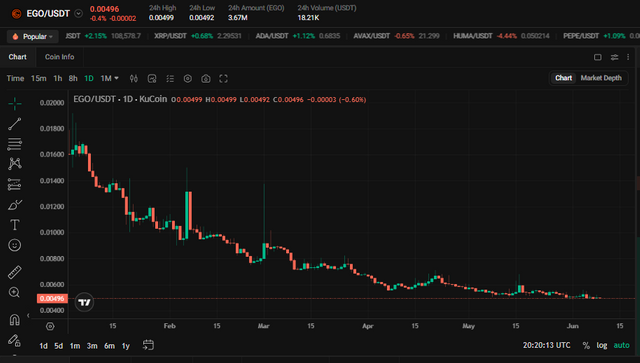Open the go-to-date calendar icon
The height and width of the screenshot is (363, 640).
148,345
